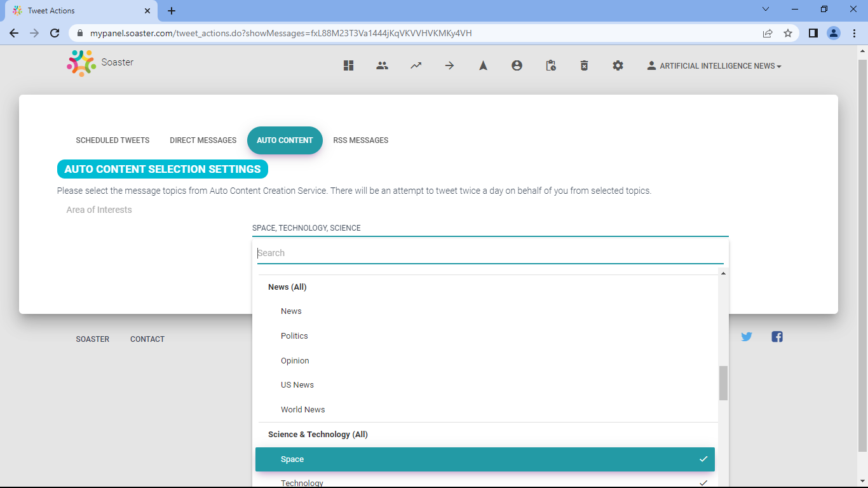Switch to Scheduled Tweets tab
Viewport: 868px width, 488px height.
point(112,140)
